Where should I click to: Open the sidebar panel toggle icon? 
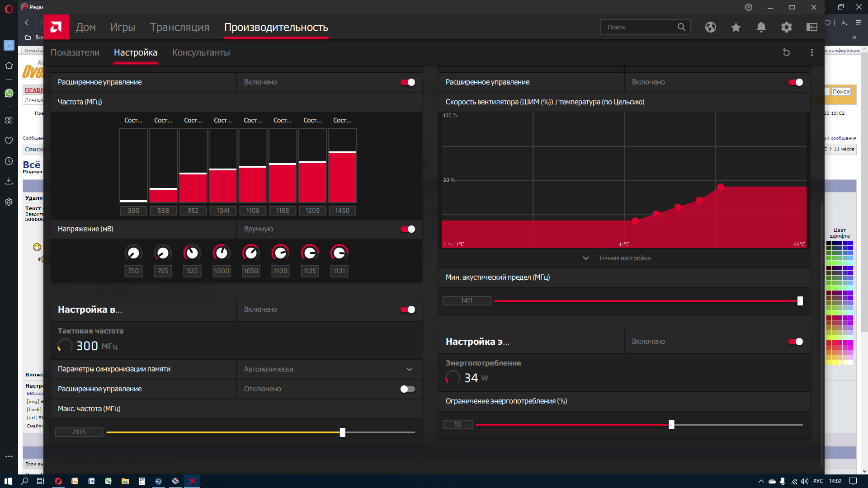point(811,27)
